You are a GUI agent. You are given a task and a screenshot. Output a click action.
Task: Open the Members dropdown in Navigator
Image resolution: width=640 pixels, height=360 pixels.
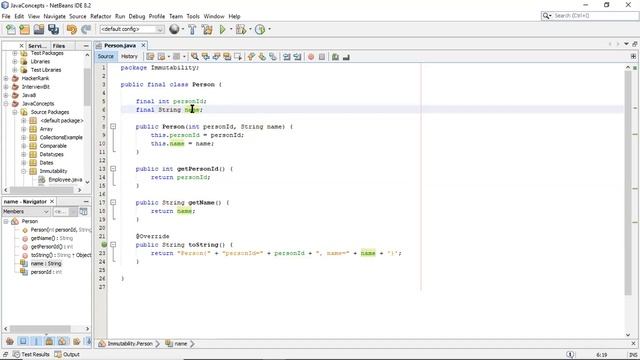click(x=26, y=211)
